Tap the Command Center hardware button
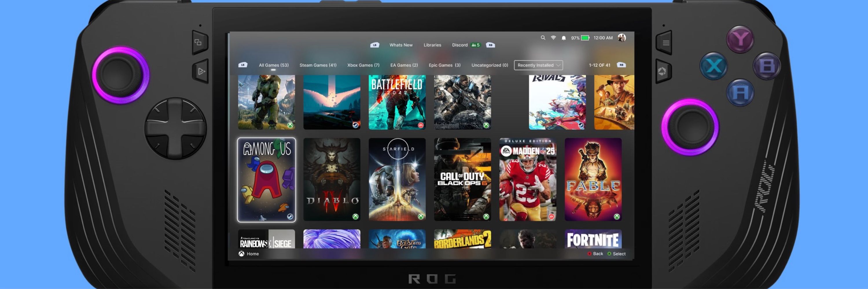This screenshot has width=868, height=289. tap(201, 71)
